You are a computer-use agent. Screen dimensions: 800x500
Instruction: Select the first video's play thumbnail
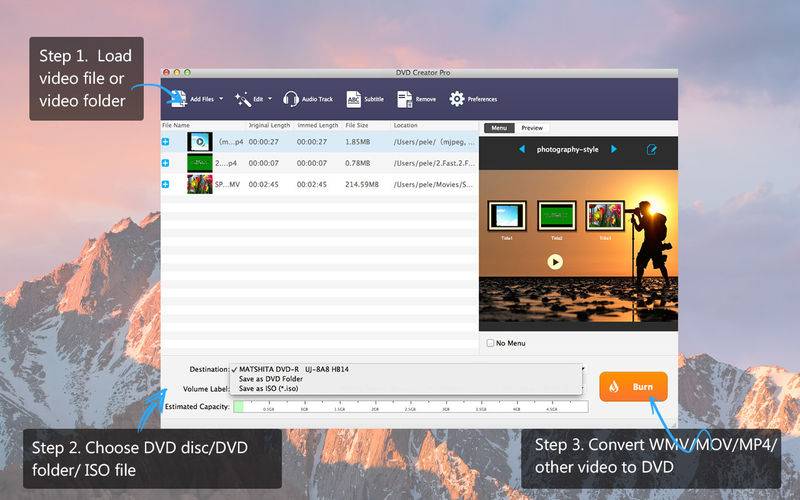pos(200,142)
